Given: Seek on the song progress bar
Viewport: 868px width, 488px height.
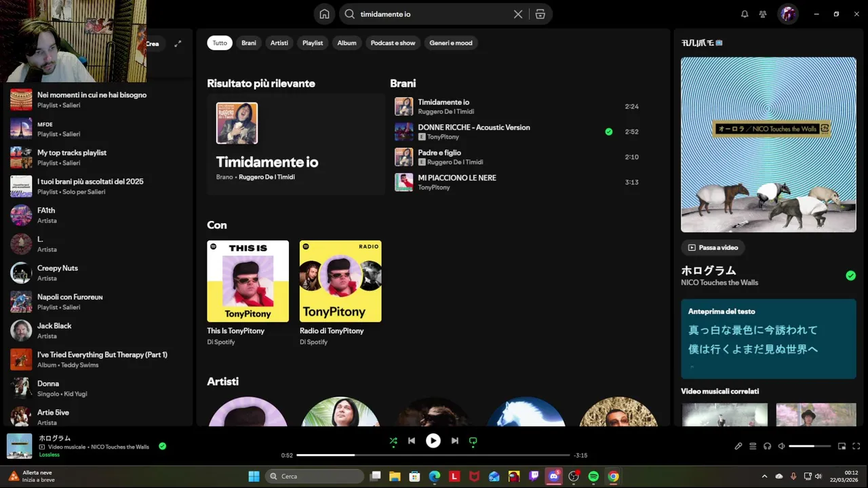Looking at the screenshot, I should [x=433, y=455].
